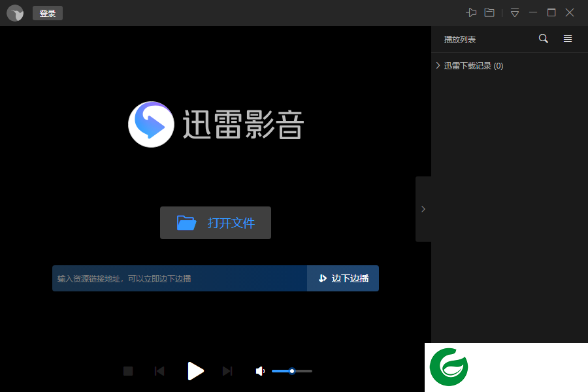This screenshot has width=588, height=392.
Task: Pin the window on top
Action: click(x=471, y=13)
